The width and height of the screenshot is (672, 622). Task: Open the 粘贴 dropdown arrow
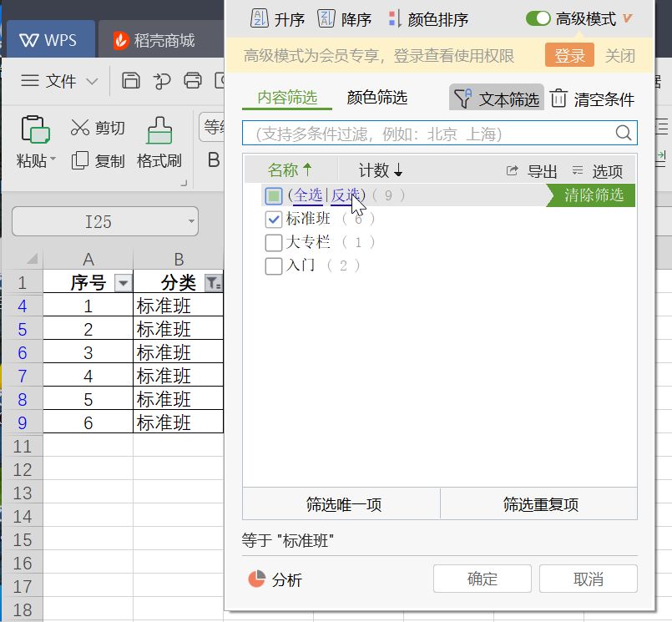click(x=53, y=159)
